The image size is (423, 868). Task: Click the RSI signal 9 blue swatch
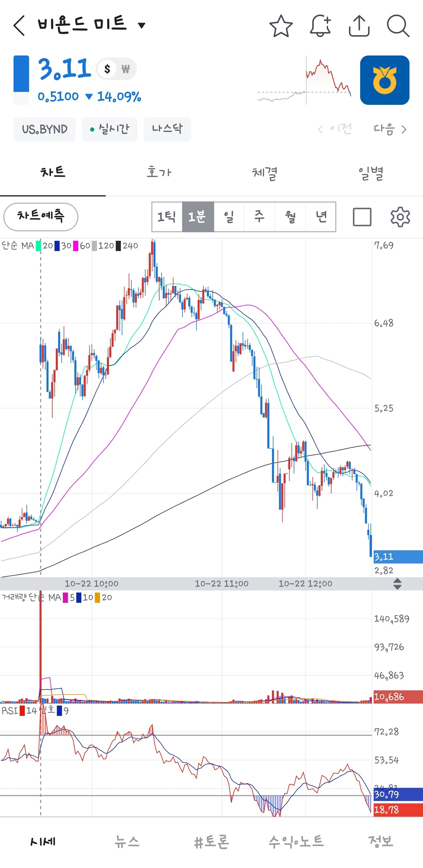point(60,711)
